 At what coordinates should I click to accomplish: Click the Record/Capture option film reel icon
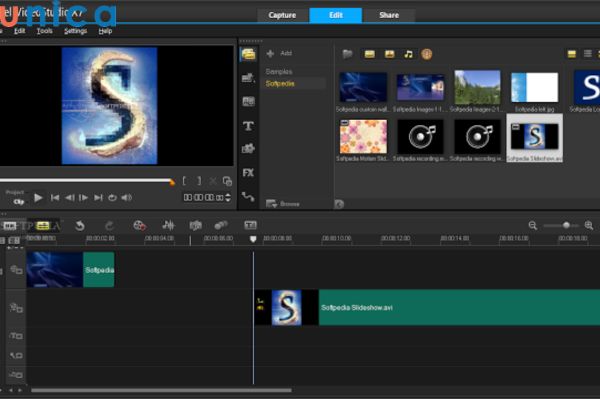(x=138, y=226)
